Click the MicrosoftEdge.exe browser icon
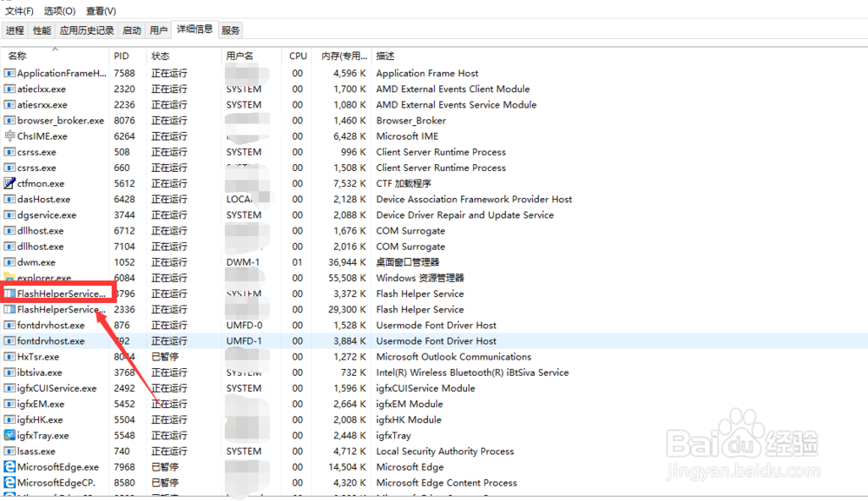Screen dimensions: 868x501 coord(10,466)
